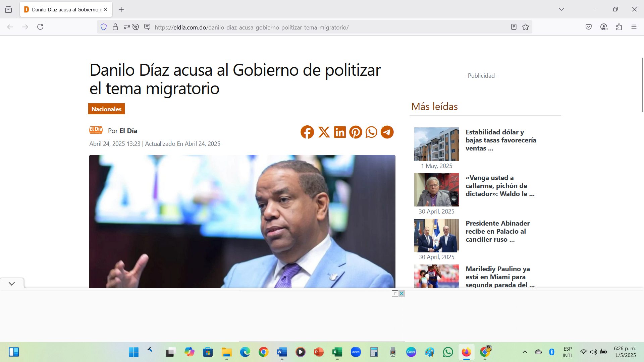Click the El Día author logo
This screenshot has width=644, height=362.
[96, 130]
